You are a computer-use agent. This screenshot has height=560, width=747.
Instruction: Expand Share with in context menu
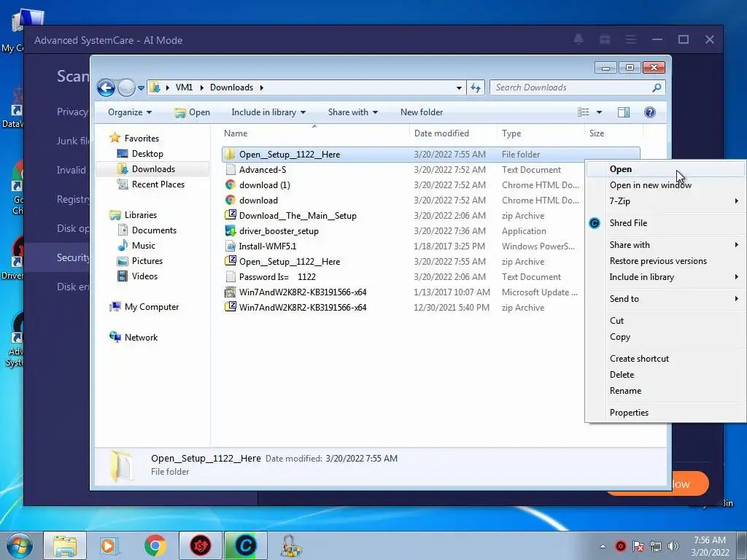[x=665, y=245]
